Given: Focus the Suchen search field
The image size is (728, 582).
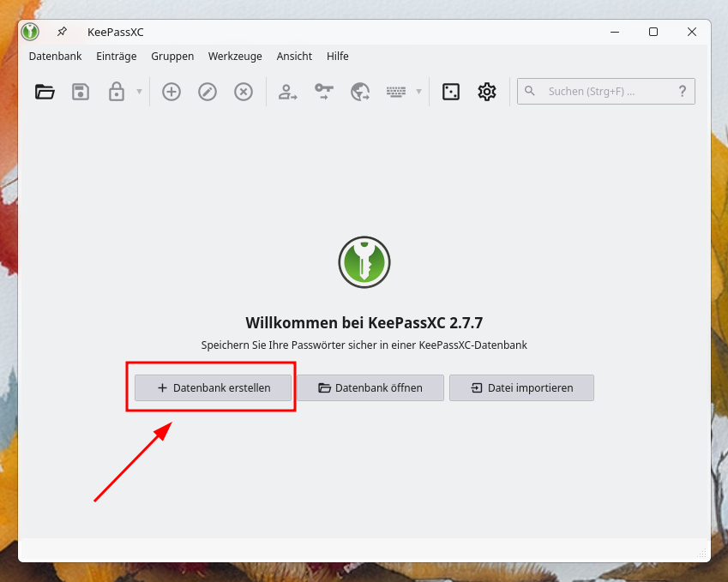Looking at the screenshot, I should coord(606,91).
